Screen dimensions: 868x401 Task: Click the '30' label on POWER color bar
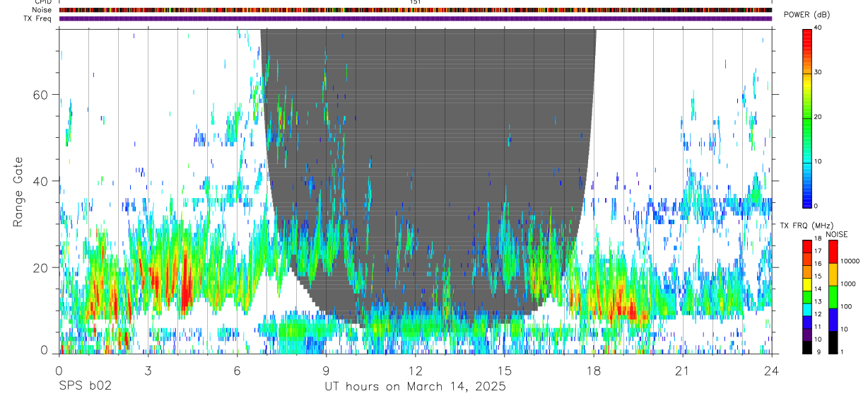(x=818, y=73)
